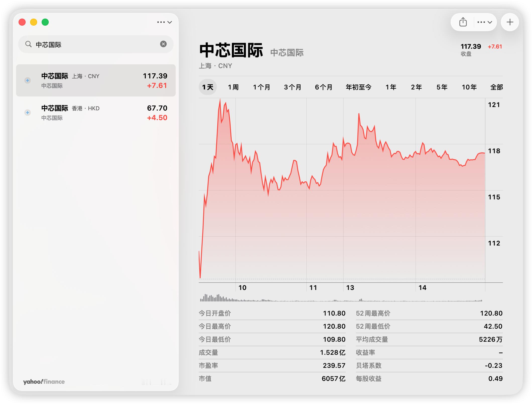This screenshot has height=404, width=532.
Task: Switch chart range to 1年
Action: [391, 87]
